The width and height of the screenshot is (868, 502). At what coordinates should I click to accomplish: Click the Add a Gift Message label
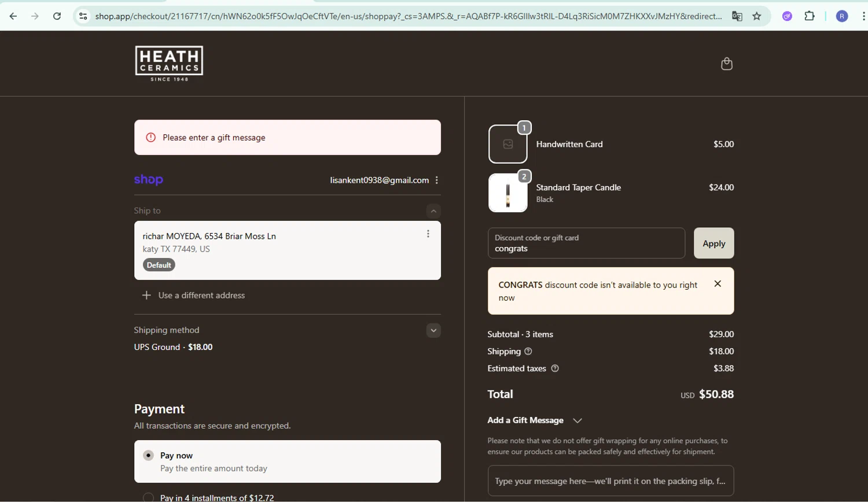click(525, 420)
